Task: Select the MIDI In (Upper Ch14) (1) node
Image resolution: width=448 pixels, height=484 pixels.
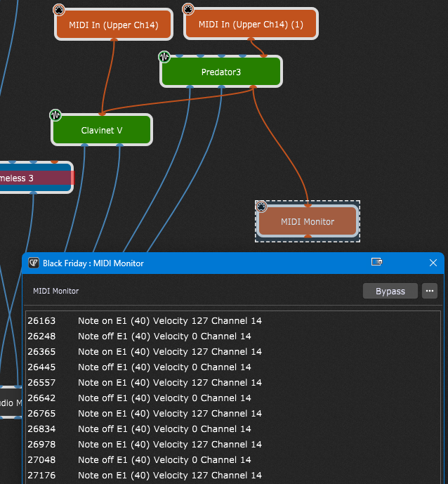Action: (251, 25)
